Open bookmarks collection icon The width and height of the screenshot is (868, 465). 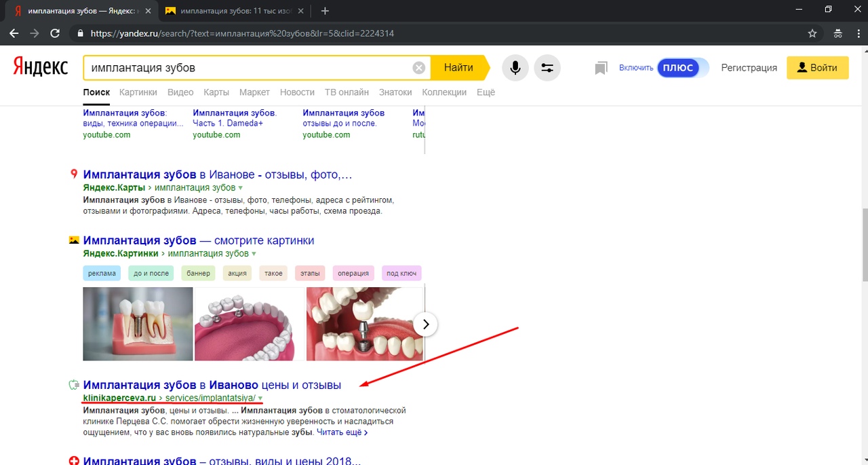pyautogui.click(x=601, y=68)
